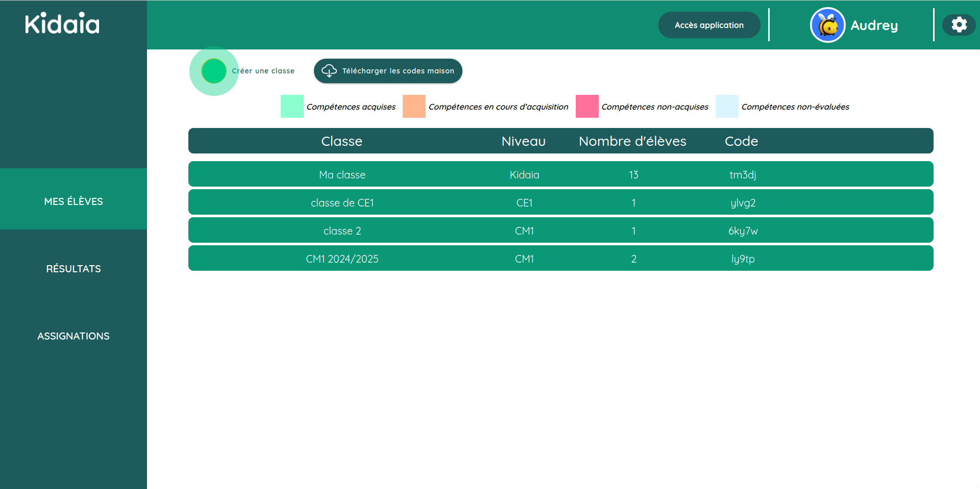Click the code tm3dj in the table
The image size is (980, 489).
pos(741,174)
